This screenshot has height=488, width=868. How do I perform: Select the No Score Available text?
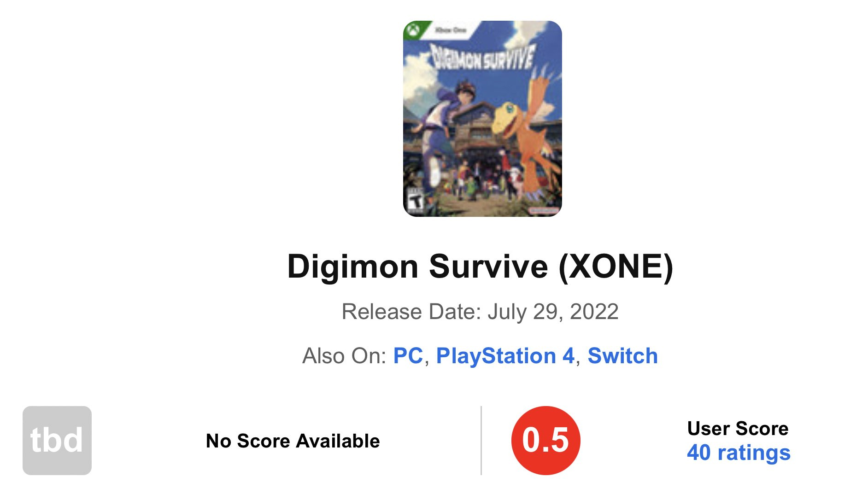coord(293,441)
